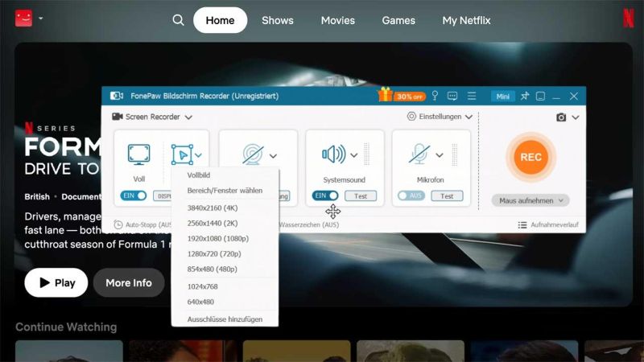
Task: Click Mikrofon volume level meter
Action: coord(455,154)
